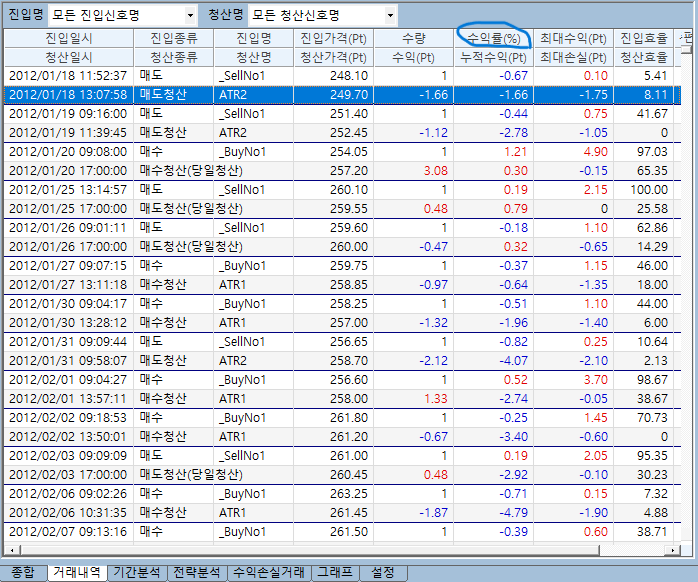Open the 설정 tab
The image size is (698, 582).
[x=383, y=573]
